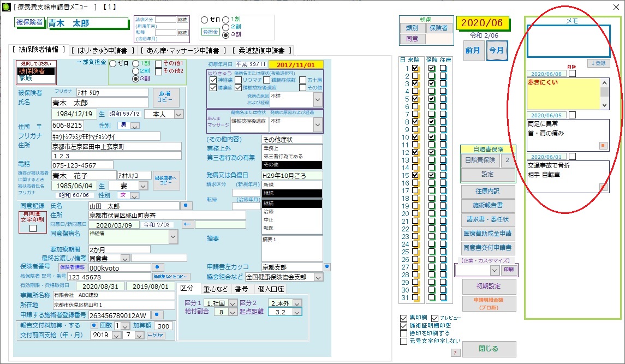625x364 pixels.
Task: Open the 給付割合 dropdown
Action: pos(233,312)
